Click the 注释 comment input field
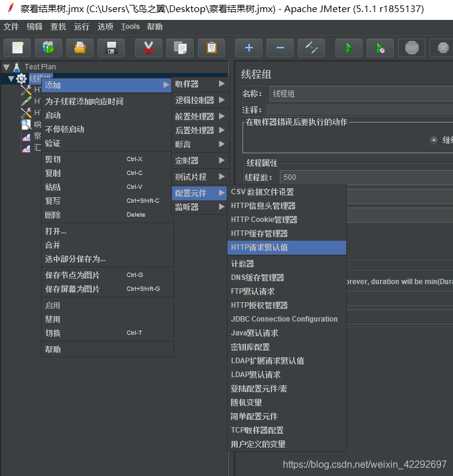 (360, 110)
